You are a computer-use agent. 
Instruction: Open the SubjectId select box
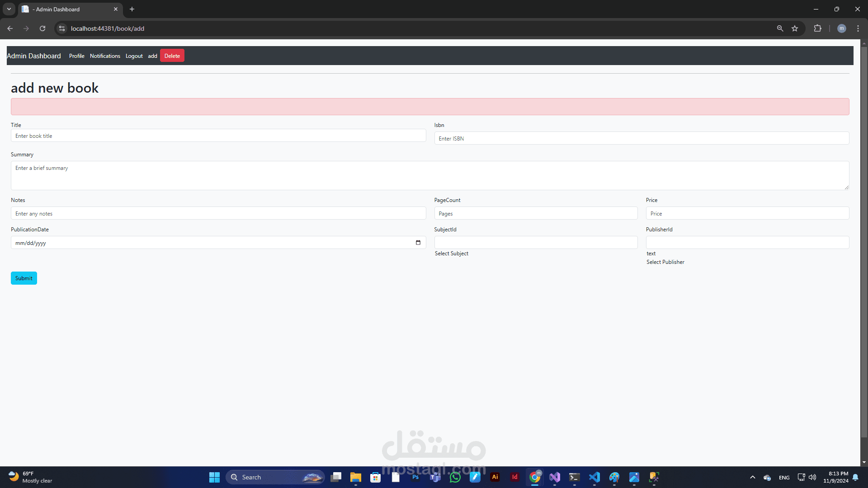coord(536,243)
